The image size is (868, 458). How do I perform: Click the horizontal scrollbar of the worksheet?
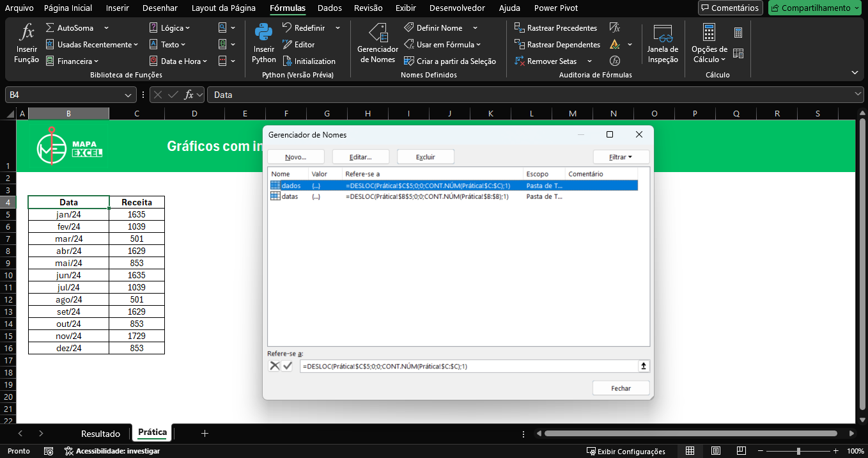(x=690, y=433)
